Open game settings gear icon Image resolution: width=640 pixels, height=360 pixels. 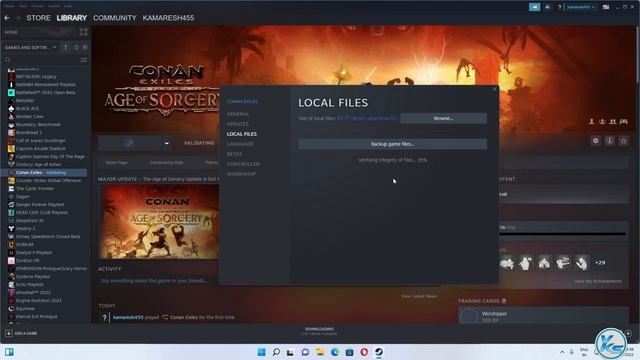[596, 141]
